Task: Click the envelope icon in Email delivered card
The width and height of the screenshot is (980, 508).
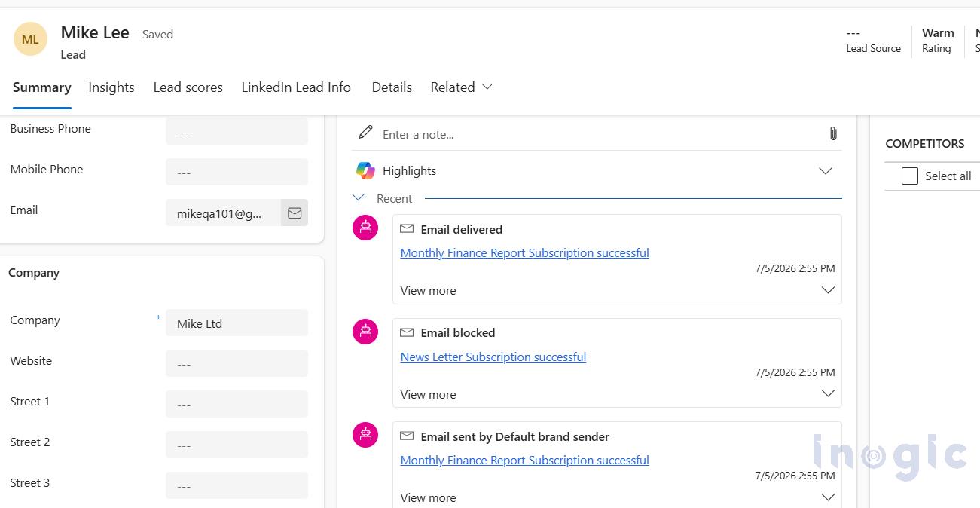Action: pyautogui.click(x=407, y=228)
